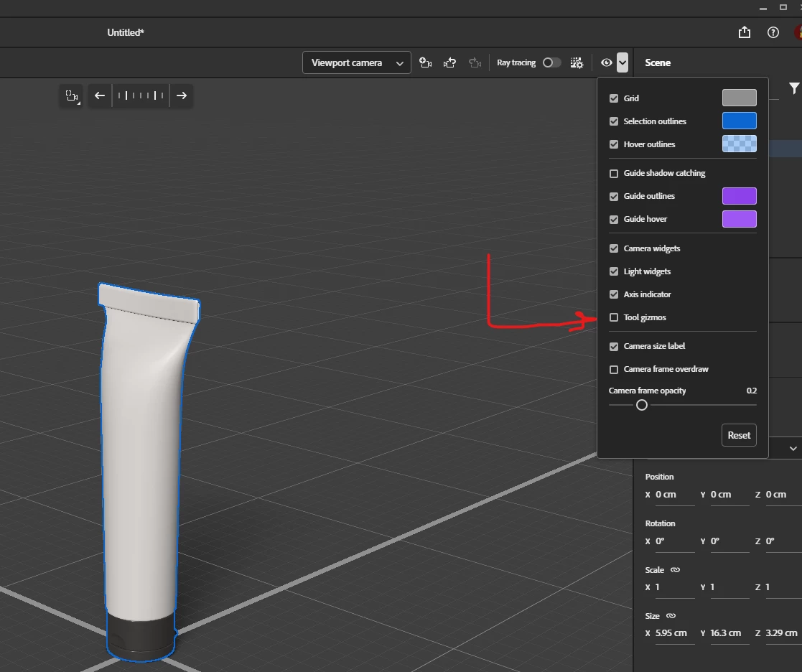Click the Reset button

coord(739,435)
